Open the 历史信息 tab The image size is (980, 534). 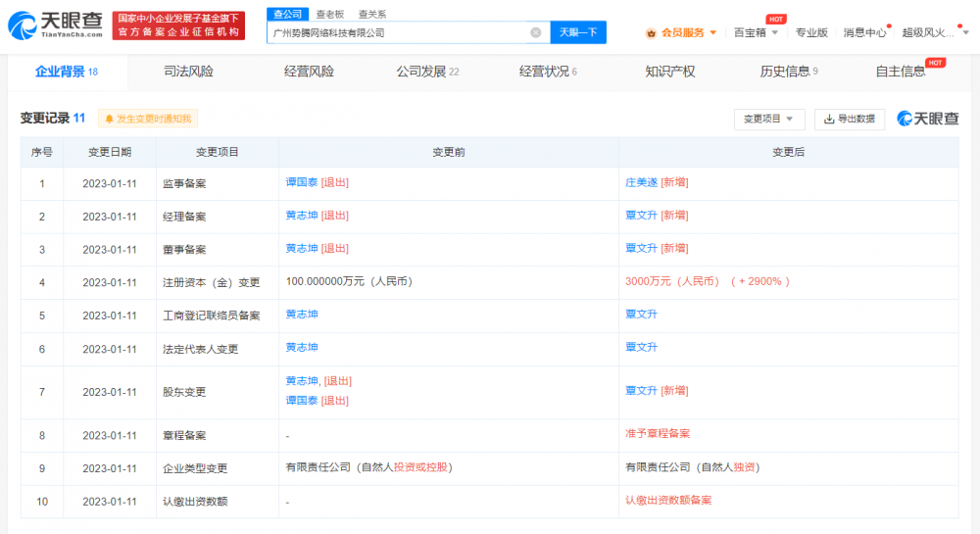789,72
